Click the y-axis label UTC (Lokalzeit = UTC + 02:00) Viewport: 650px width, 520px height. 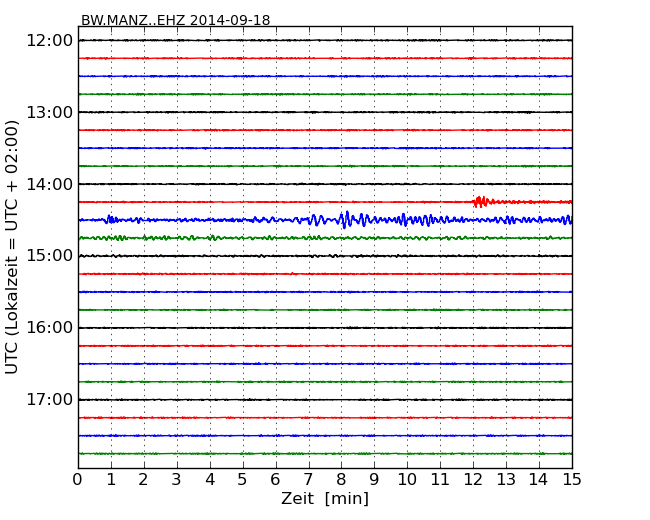pos(12,248)
